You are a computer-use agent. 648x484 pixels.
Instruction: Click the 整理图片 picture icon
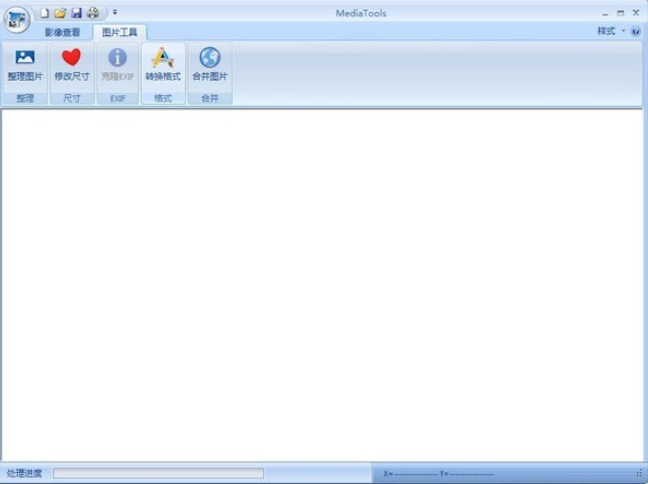(25, 57)
